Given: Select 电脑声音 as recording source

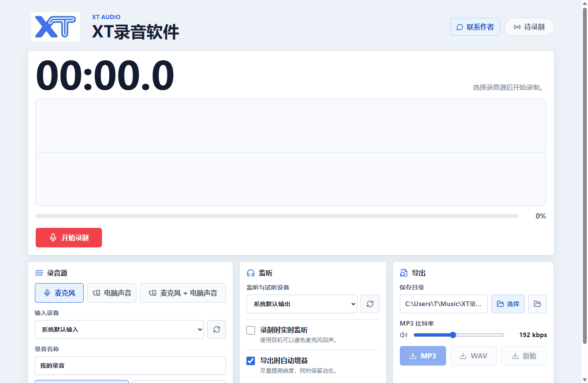Looking at the screenshot, I should 112,293.
